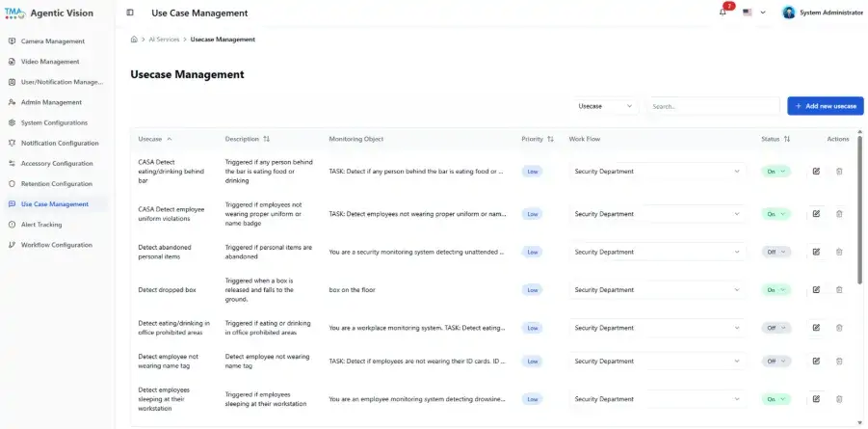Viewport: 868px width, 429px height.
Task: Click the System Administrator avatar
Action: pyautogui.click(x=788, y=13)
